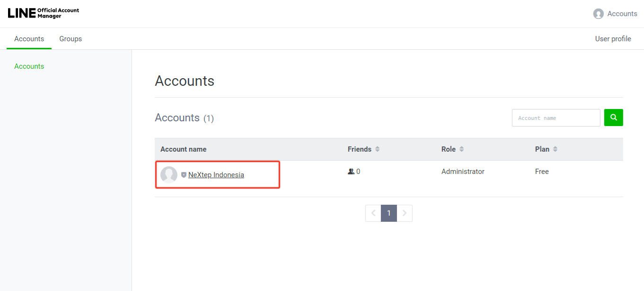This screenshot has height=291, width=644.
Task: Select page 1 in pagination
Action: [x=389, y=213]
